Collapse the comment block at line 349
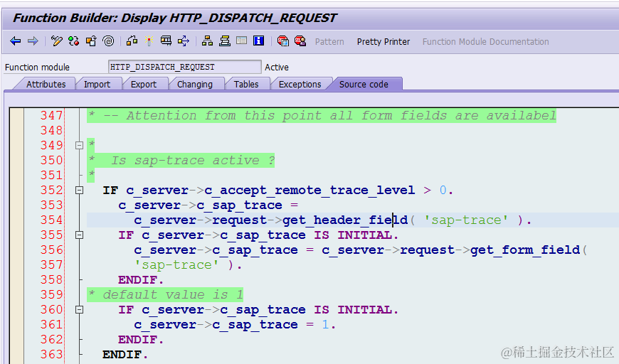 coord(80,145)
